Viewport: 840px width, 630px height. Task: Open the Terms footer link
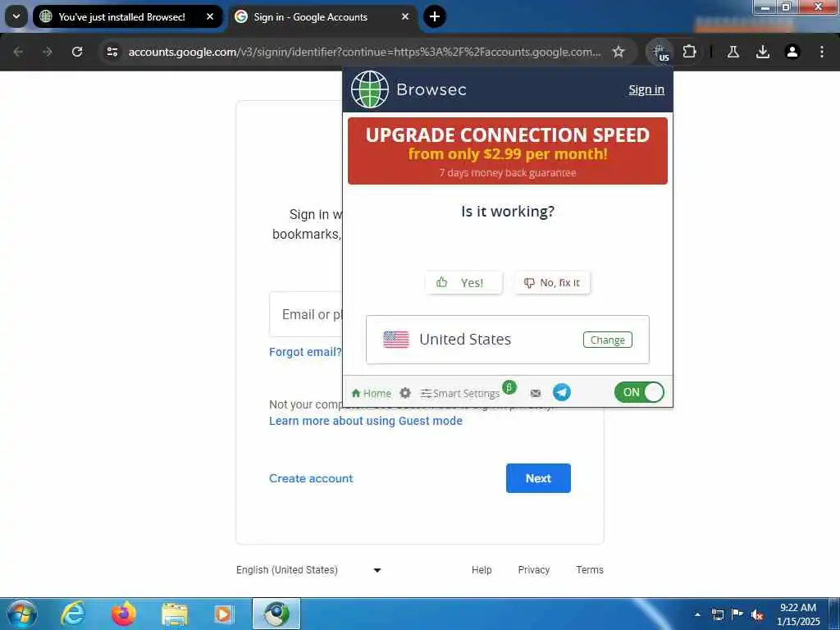point(590,570)
